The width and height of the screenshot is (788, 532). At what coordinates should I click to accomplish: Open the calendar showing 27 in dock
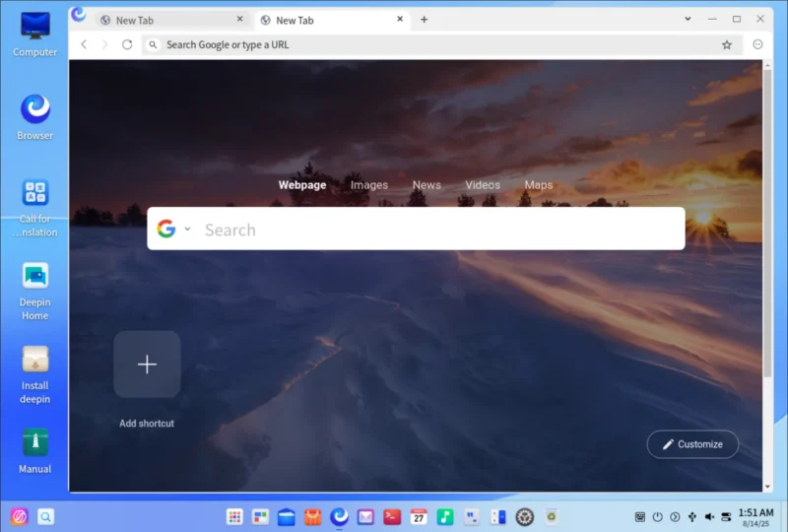418,516
